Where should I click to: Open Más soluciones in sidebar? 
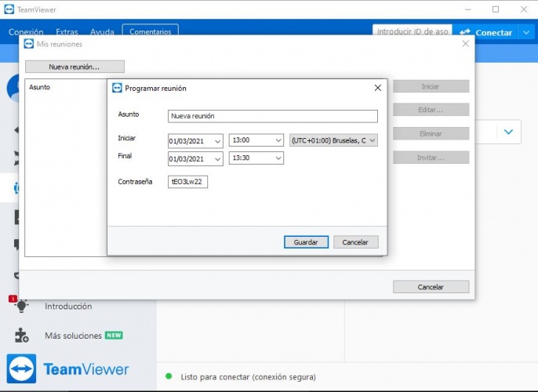click(73, 336)
